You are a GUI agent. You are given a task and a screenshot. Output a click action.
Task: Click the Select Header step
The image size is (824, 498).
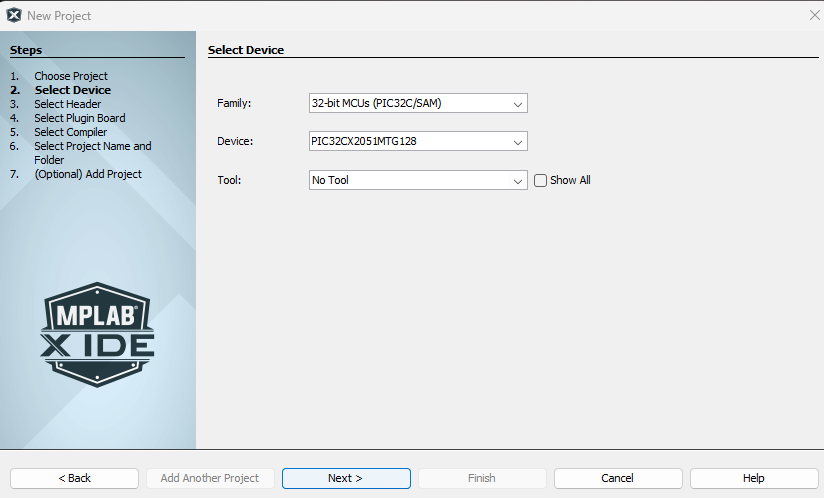68,104
